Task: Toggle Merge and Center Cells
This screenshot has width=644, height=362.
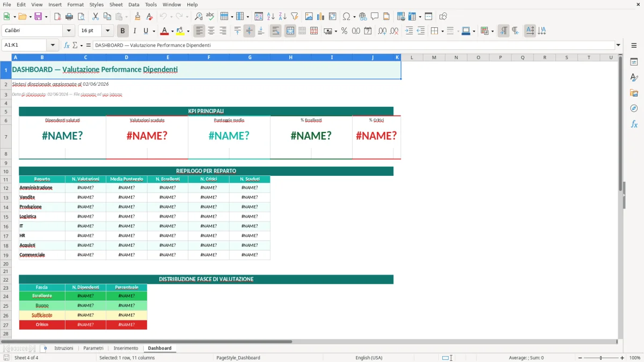Action: pos(290,31)
